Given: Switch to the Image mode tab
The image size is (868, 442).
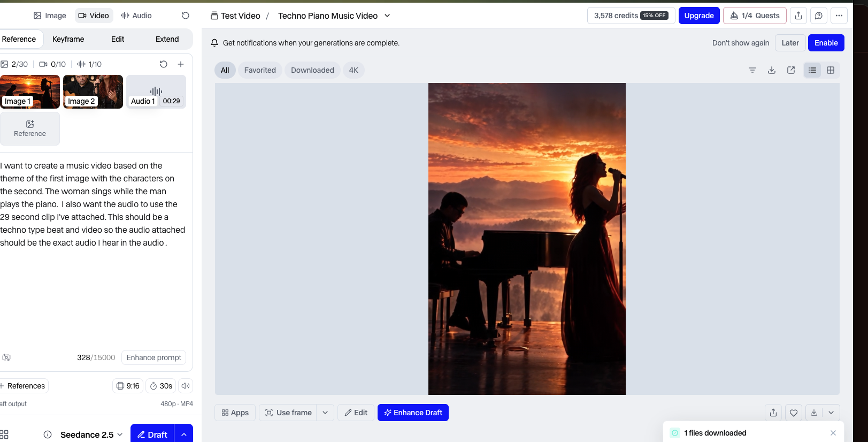Looking at the screenshot, I should click(50, 16).
